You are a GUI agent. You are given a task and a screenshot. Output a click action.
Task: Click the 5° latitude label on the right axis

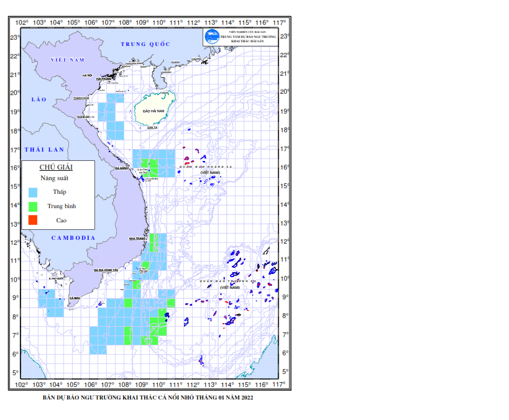pos(285,372)
